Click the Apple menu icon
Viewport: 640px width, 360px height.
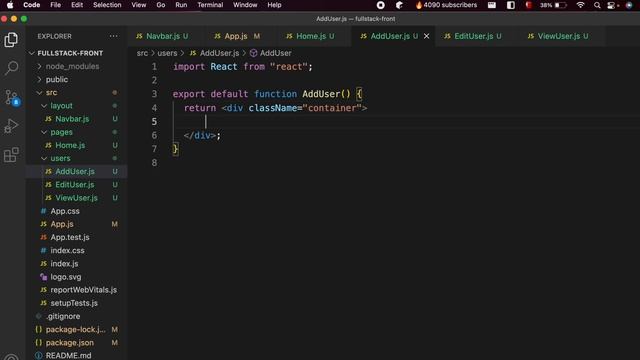tap(10, 5)
